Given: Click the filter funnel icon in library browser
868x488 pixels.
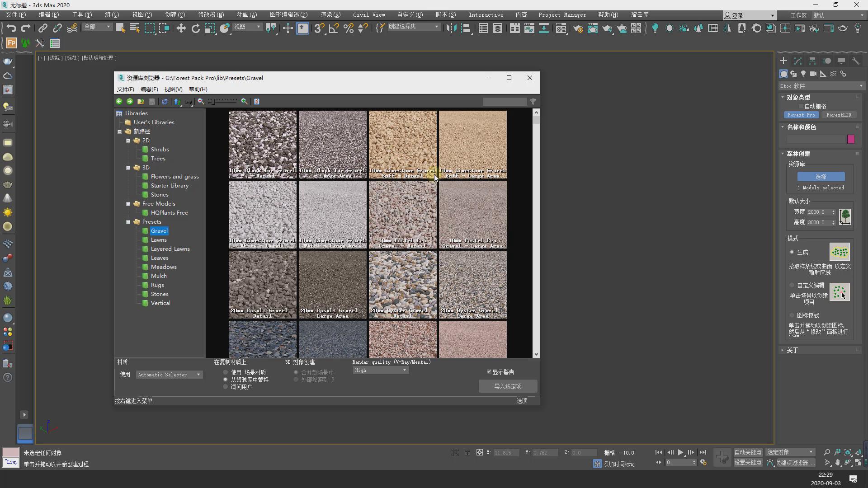Looking at the screenshot, I should [533, 102].
